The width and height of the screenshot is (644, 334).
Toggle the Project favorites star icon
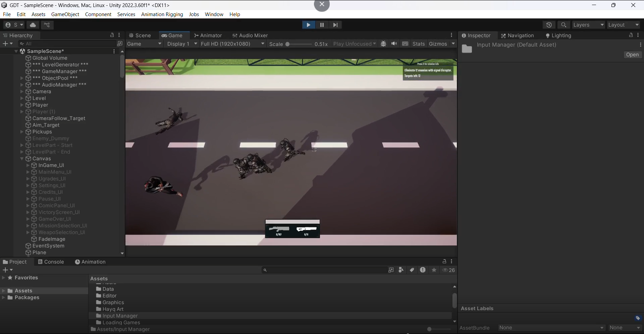point(434,270)
